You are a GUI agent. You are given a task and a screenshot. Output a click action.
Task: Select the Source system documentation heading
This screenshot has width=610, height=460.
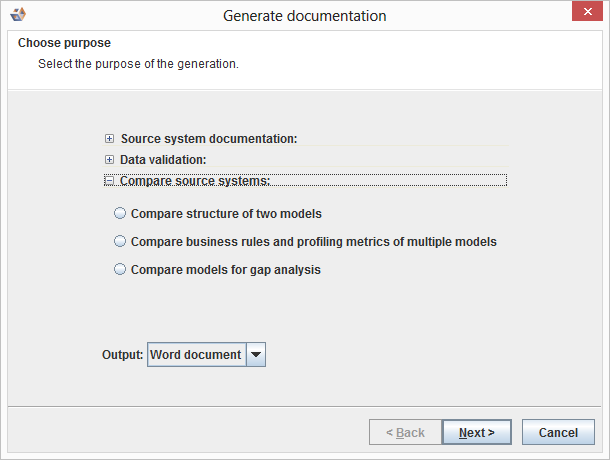coord(209,139)
